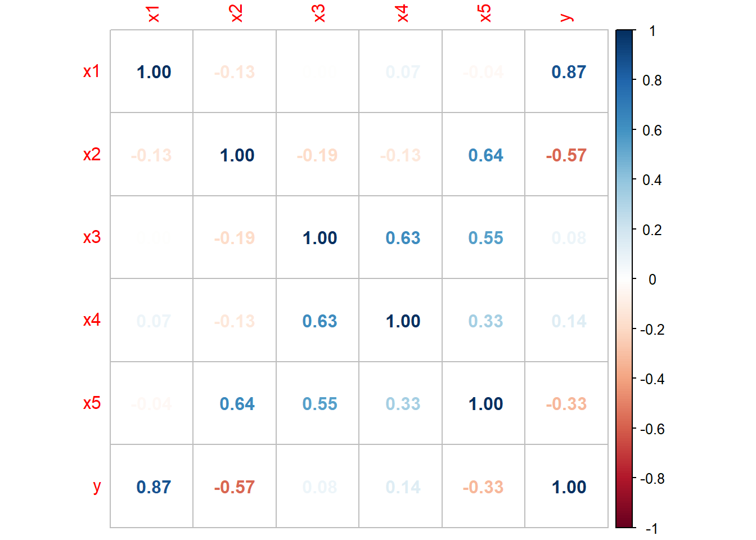Click the 0.14 cell in row y
This screenshot has height=540, width=756.
pyautogui.click(x=403, y=487)
